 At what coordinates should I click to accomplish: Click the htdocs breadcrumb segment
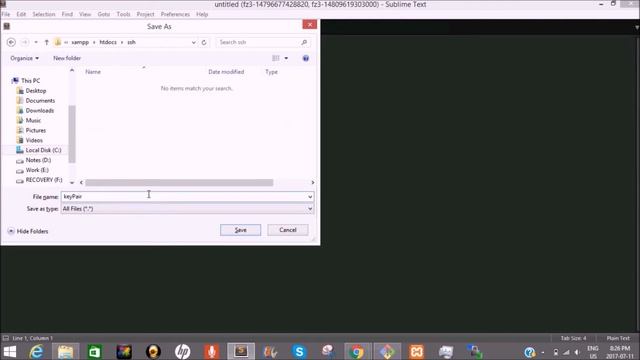pos(108,42)
